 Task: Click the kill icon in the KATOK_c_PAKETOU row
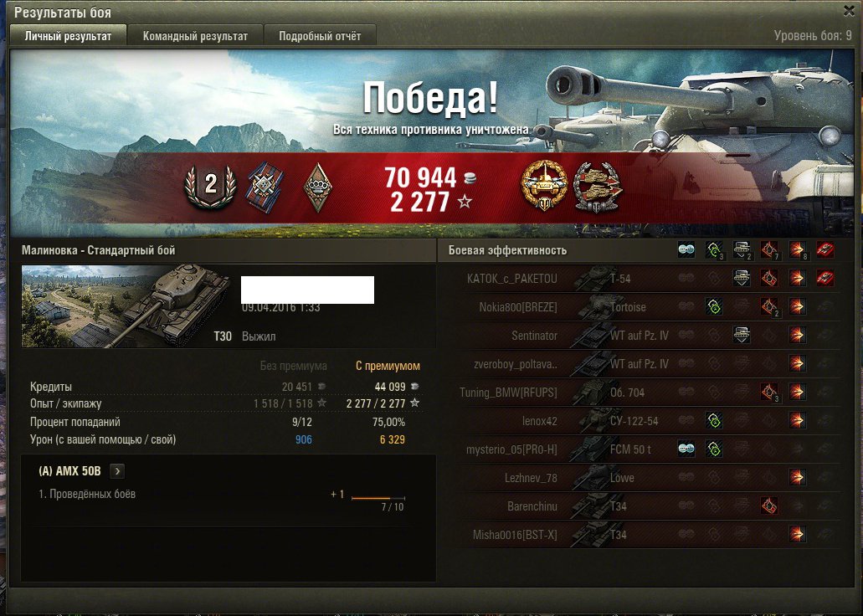(x=825, y=278)
